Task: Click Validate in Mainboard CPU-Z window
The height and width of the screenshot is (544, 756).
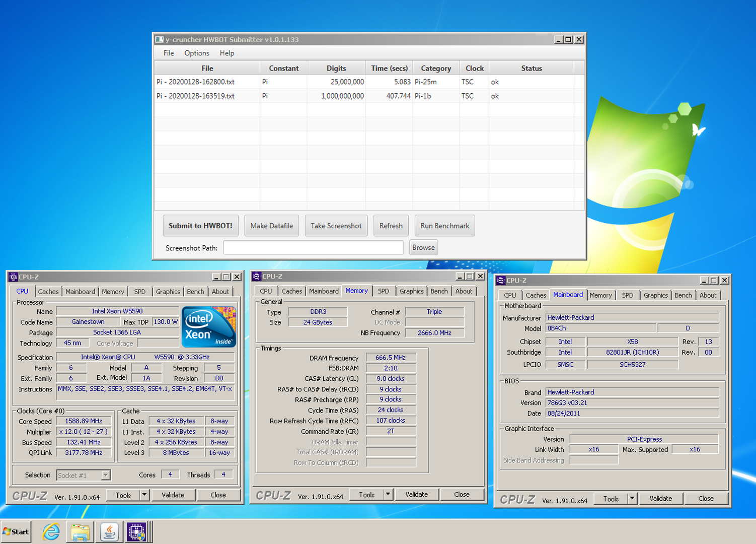Action: tap(661, 498)
